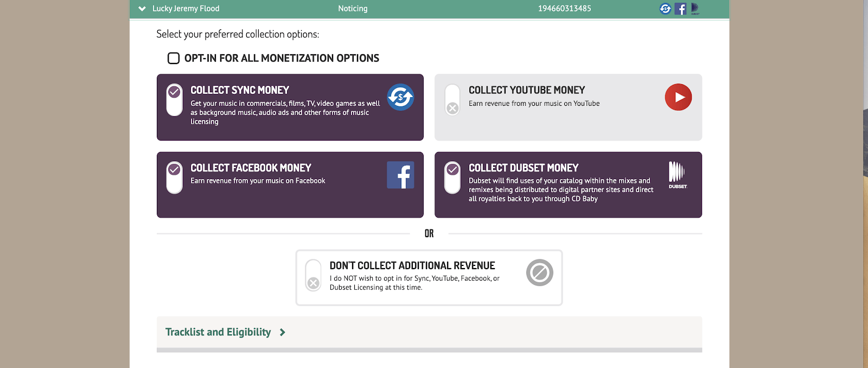Click the blue sync money dollar icon
The width and height of the screenshot is (868, 368).
[400, 97]
